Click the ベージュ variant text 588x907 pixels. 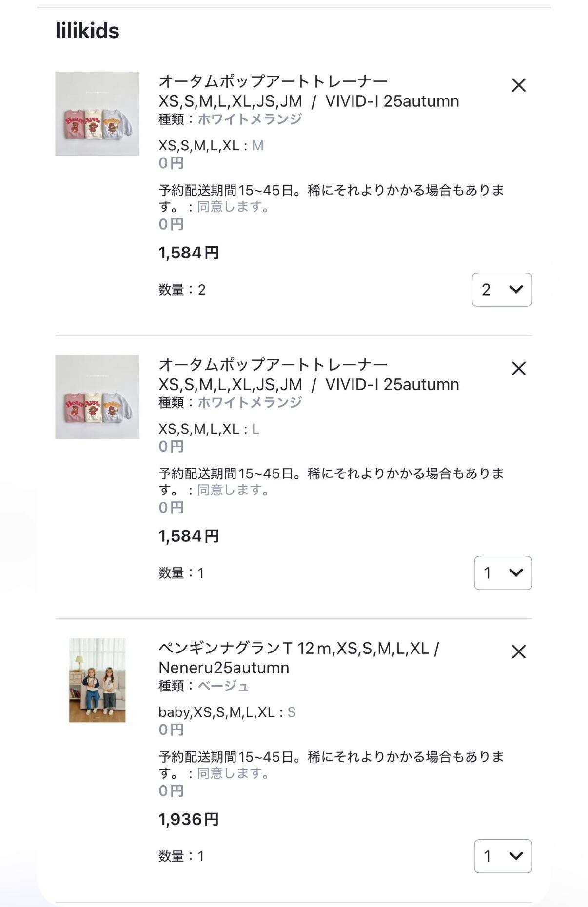[223, 686]
